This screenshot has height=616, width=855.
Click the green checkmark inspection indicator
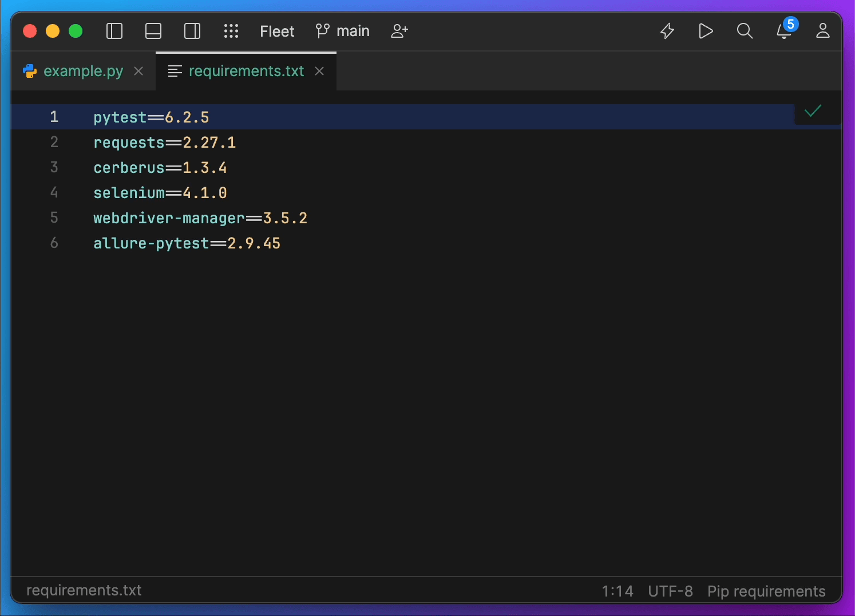click(813, 111)
